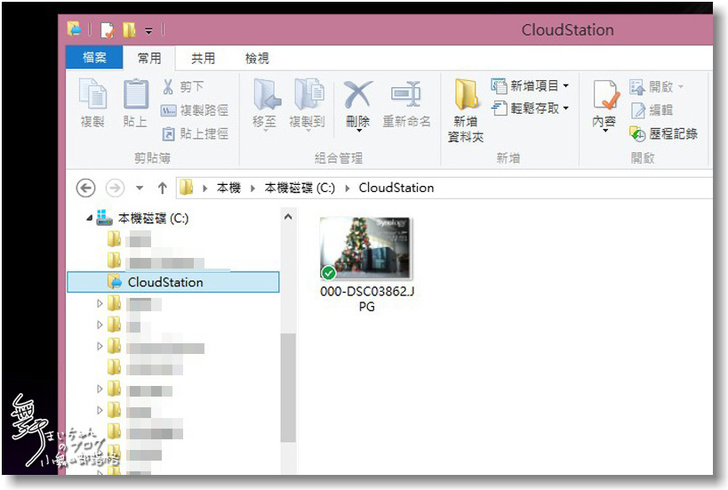Click the forward navigation arrow
The image size is (728, 490).
click(115, 188)
